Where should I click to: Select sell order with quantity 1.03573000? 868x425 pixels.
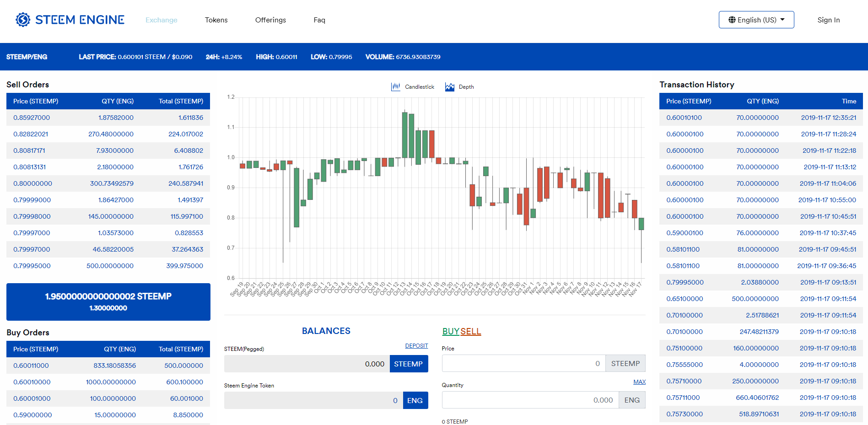tap(108, 233)
